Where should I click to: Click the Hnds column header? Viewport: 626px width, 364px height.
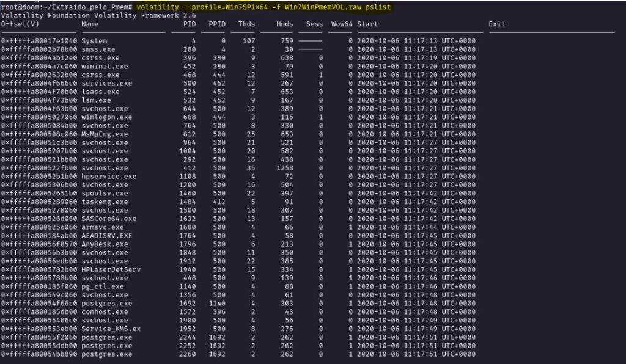coord(285,24)
